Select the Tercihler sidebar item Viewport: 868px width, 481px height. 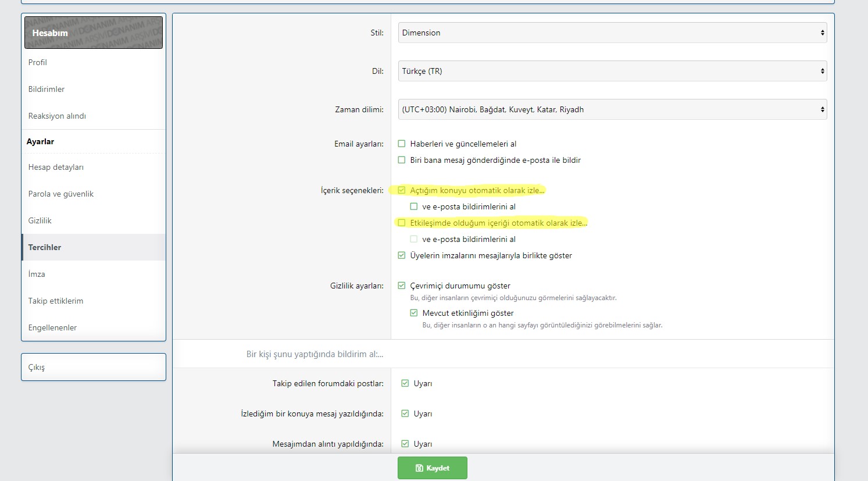pyautogui.click(x=94, y=247)
